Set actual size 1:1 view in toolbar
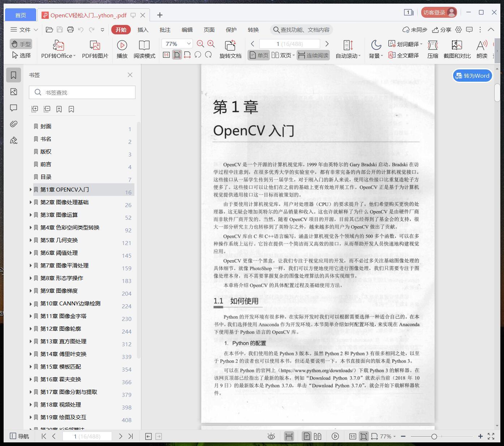Screen dimensions: 504x446 click(166, 55)
